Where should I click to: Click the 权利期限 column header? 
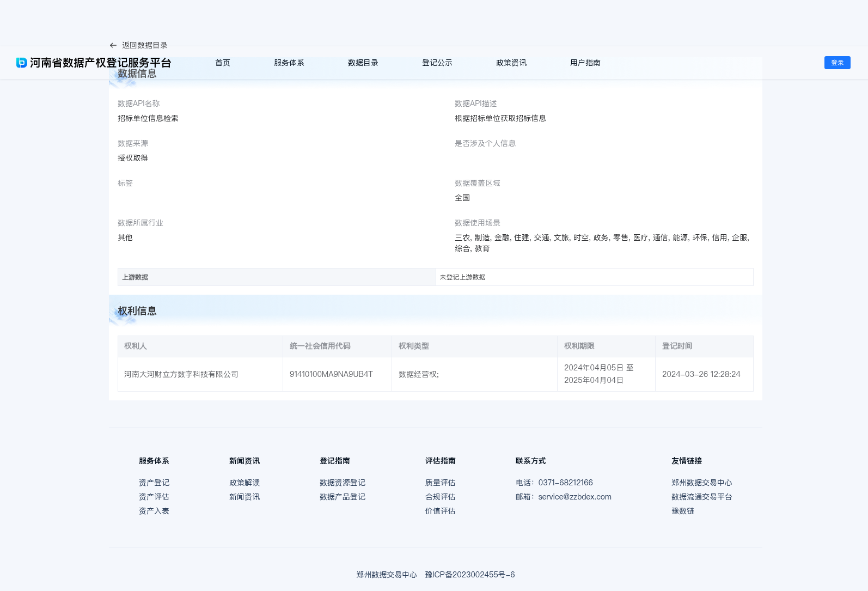[x=607, y=346]
